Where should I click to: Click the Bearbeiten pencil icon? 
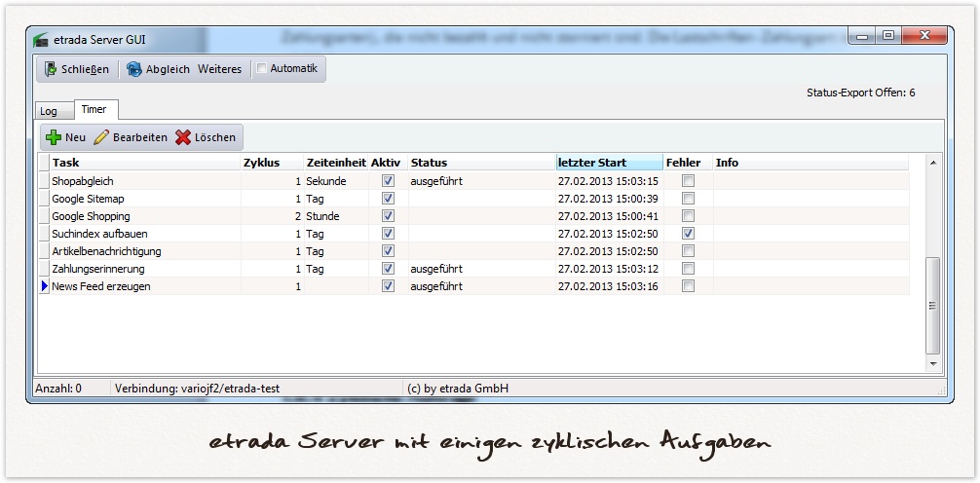pos(101,137)
